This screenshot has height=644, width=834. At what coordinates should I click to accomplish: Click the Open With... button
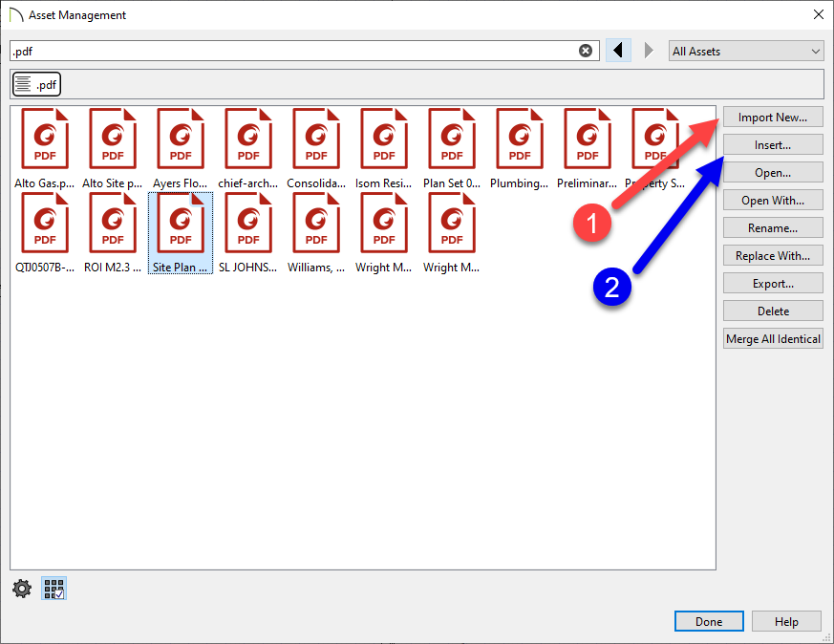pos(773,200)
